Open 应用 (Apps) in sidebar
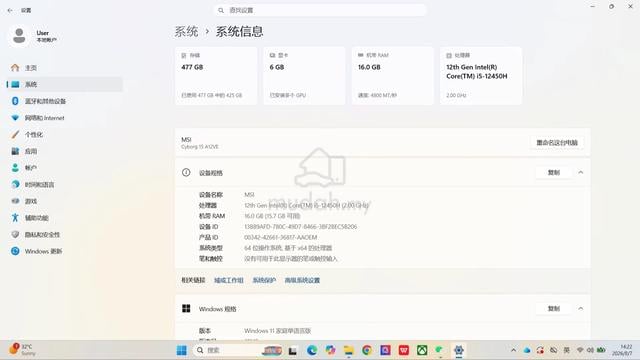 click(64, 151)
